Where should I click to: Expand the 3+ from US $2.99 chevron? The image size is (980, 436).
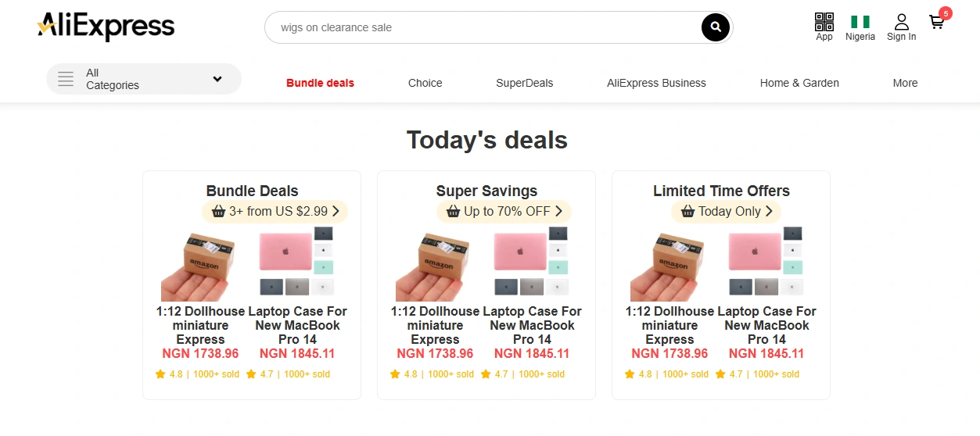click(x=336, y=211)
